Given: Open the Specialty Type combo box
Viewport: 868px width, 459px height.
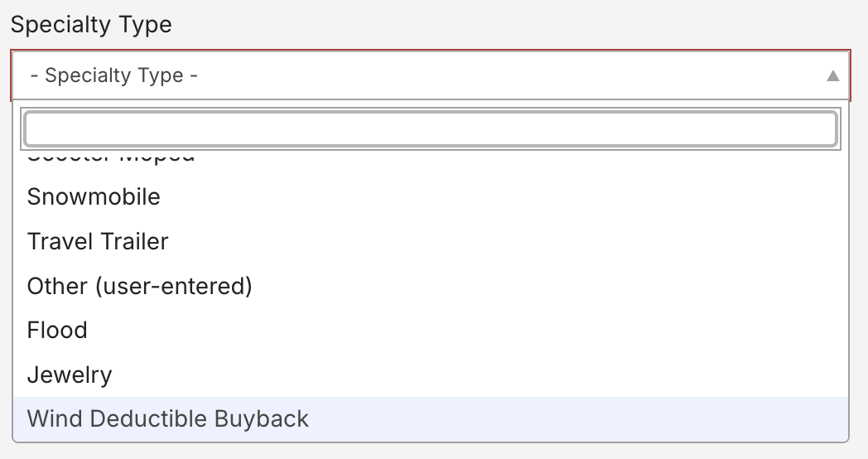Looking at the screenshot, I should [431, 75].
